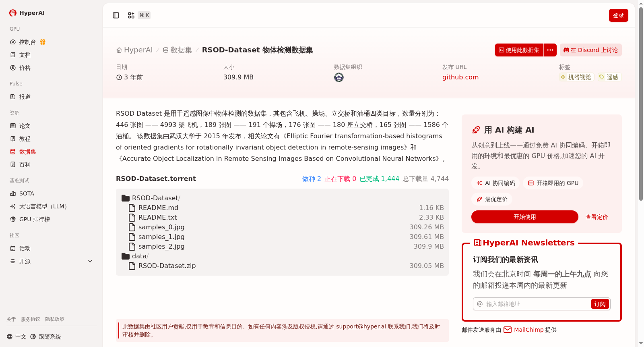
Task: Click the 最优定价 chip
Action: (492, 199)
